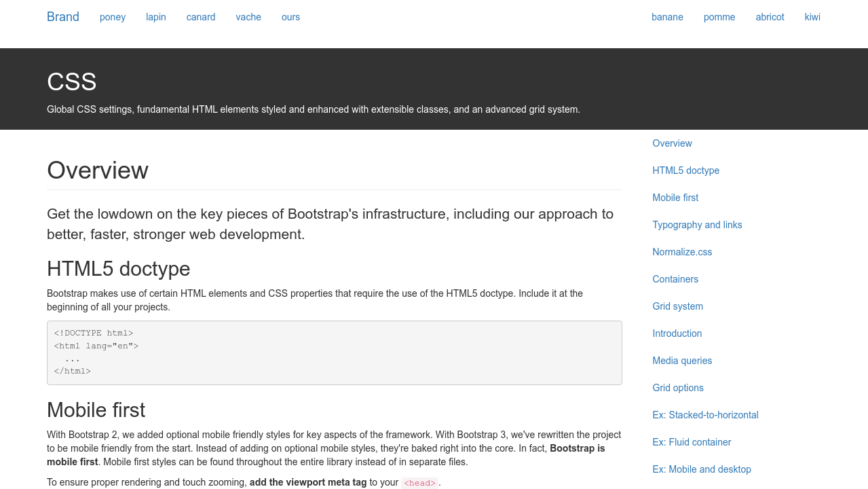Click inside the DOCTYPE code block

[x=334, y=352]
